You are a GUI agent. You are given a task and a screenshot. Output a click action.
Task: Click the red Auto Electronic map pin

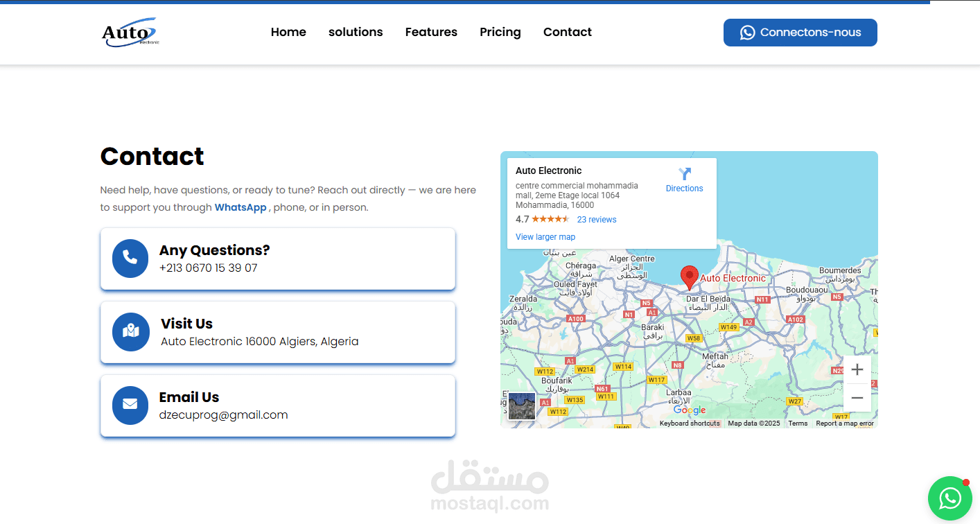(x=689, y=277)
